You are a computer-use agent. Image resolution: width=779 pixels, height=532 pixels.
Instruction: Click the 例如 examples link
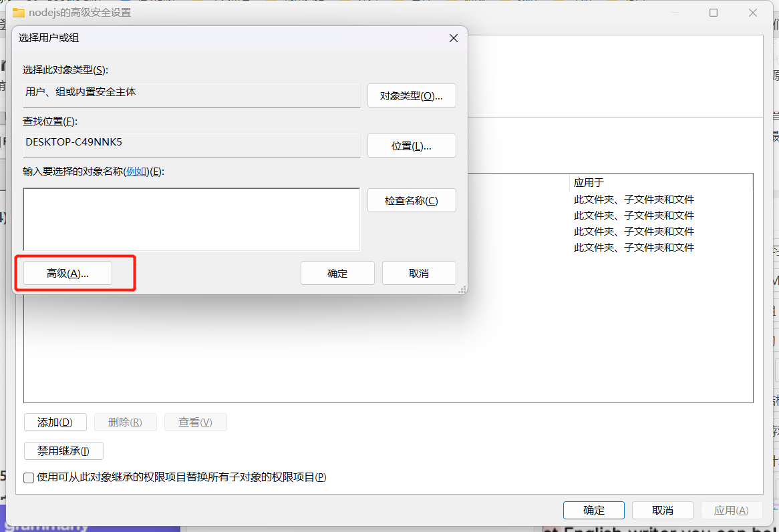click(136, 172)
